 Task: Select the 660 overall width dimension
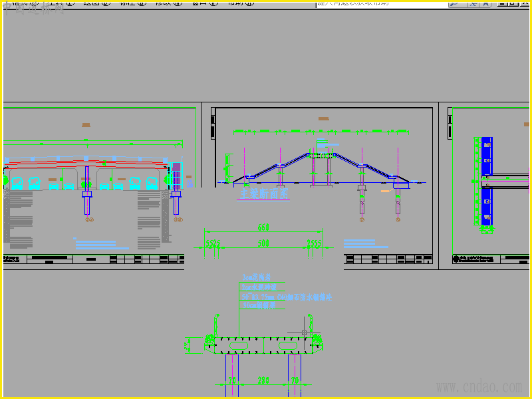[263, 227]
